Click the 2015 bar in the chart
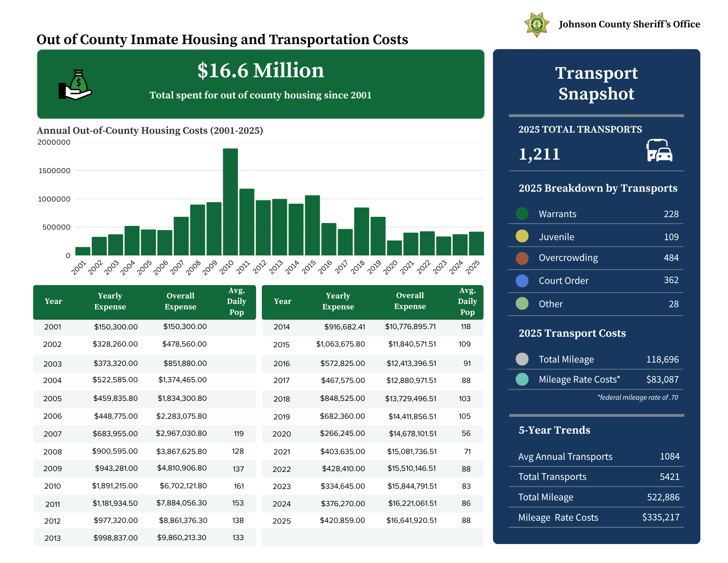 pyautogui.click(x=312, y=225)
